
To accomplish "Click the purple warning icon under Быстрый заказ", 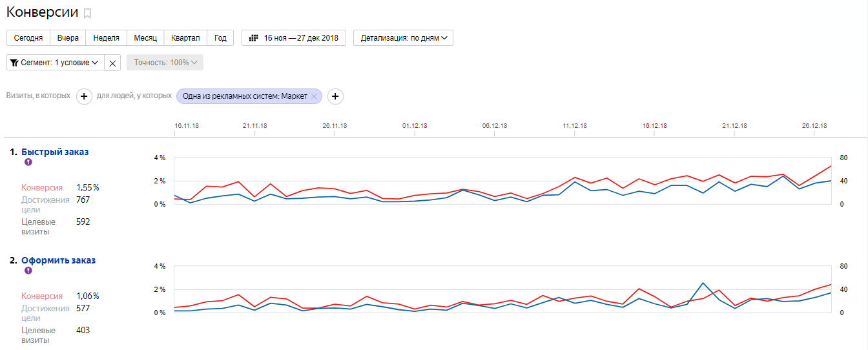I will (28, 162).
